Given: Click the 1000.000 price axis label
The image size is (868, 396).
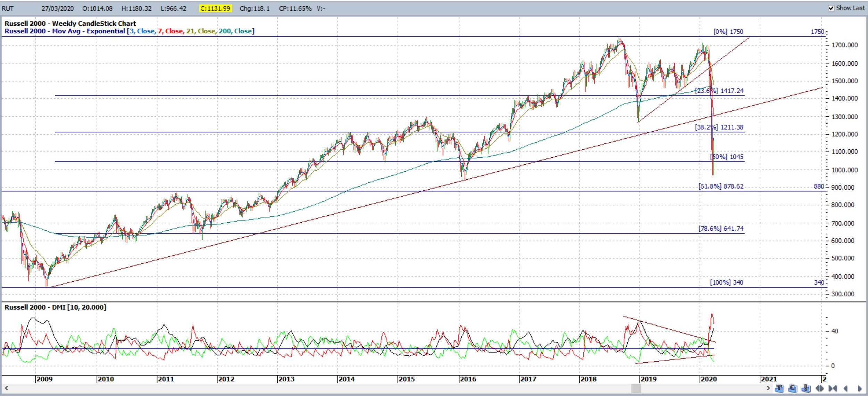Looking at the screenshot, I should click(844, 170).
